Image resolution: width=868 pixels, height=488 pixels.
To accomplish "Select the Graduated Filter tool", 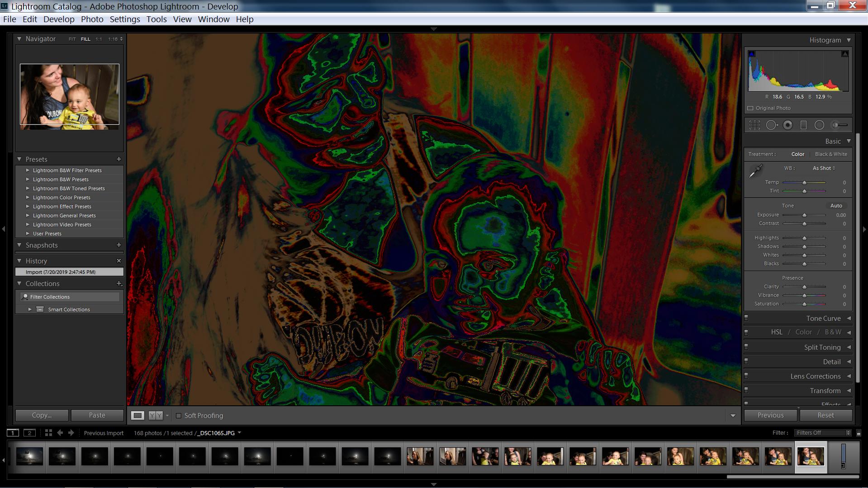I will tap(803, 125).
